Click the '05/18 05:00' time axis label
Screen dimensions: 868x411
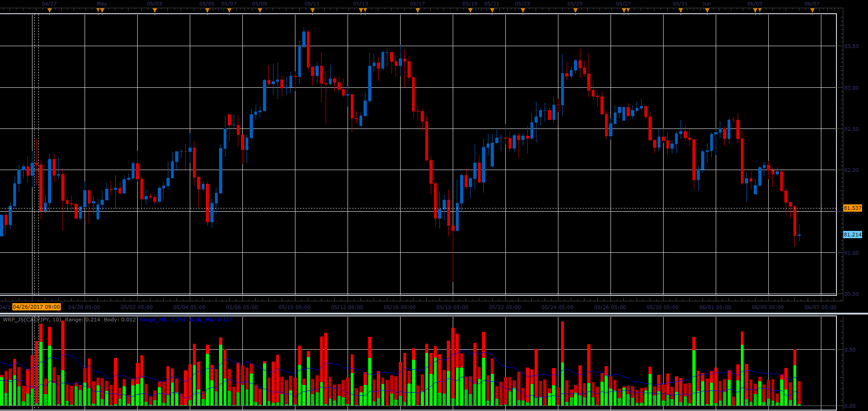pyautogui.click(x=452, y=307)
